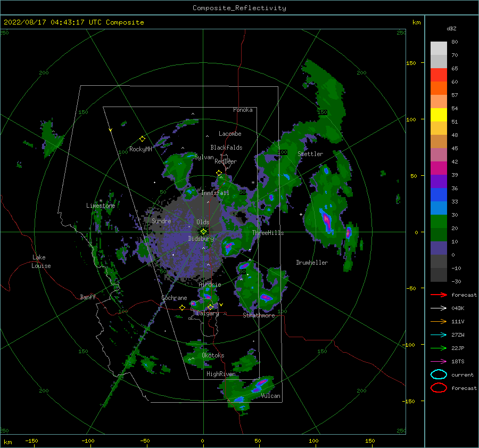Click the cyan current ellipse legend icon
Image resolution: width=479 pixels, height=448 pixels.
coord(439,374)
